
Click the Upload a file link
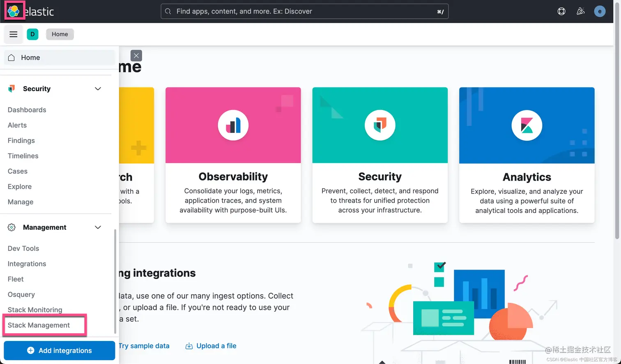[216, 346]
